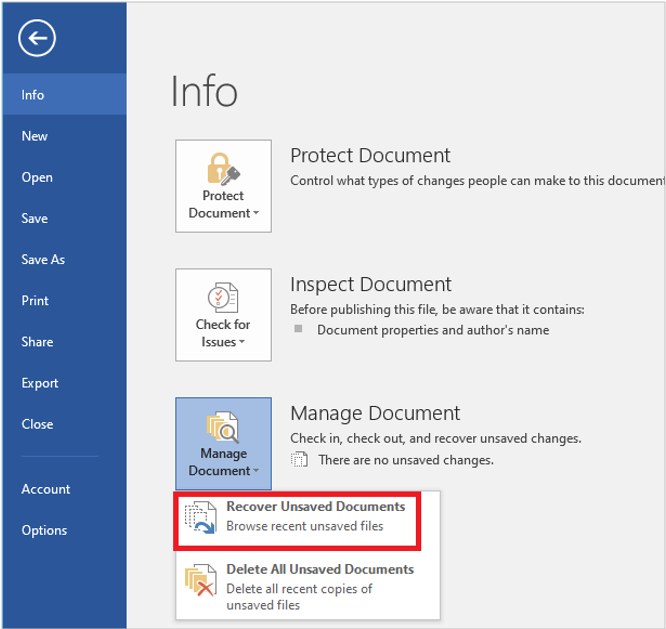The height and width of the screenshot is (629, 666).
Task: Click the Delete All Unsaved Documents icon
Action: tap(200, 580)
